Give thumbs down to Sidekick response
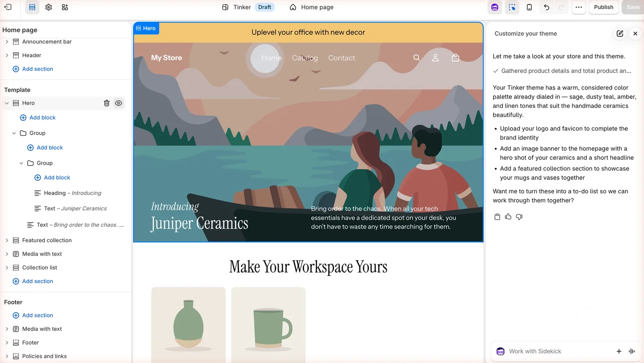Image resolution: width=644 pixels, height=363 pixels. pyautogui.click(x=519, y=217)
